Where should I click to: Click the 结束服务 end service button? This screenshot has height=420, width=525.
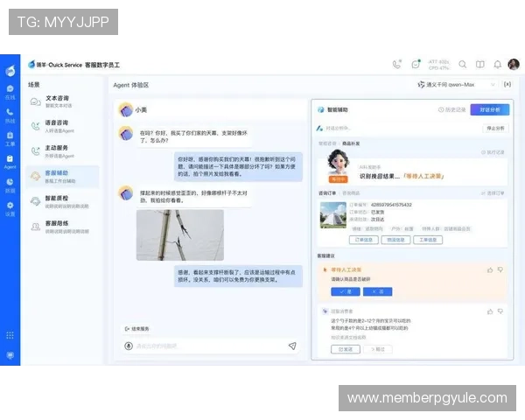[x=137, y=329]
